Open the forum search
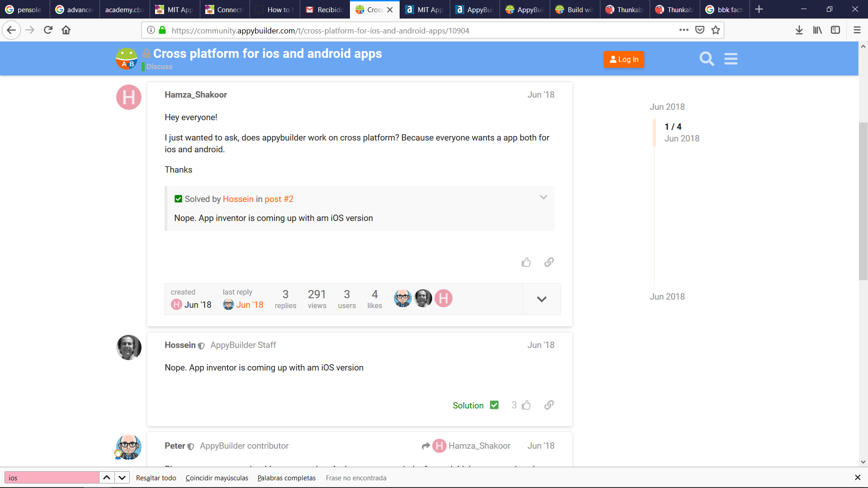The image size is (868, 488). tap(707, 59)
